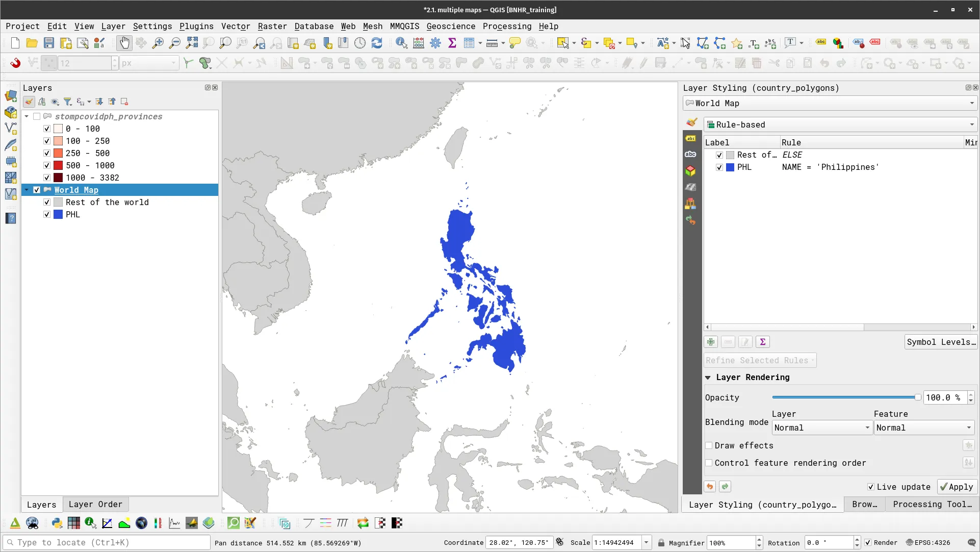The height and width of the screenshot is (552, 980).
Task: Open the px units dropdown
Action: click(x=148, y=63)
